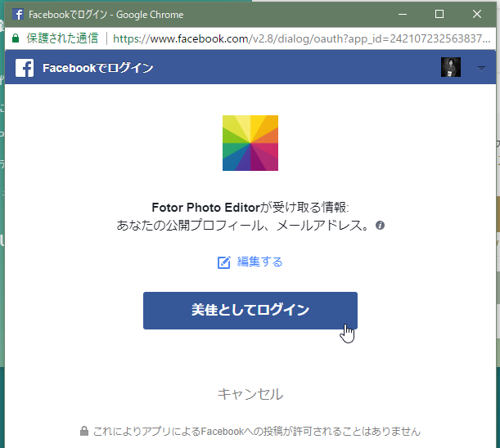Click the Facebook logo in the blue header

(25, 68)
